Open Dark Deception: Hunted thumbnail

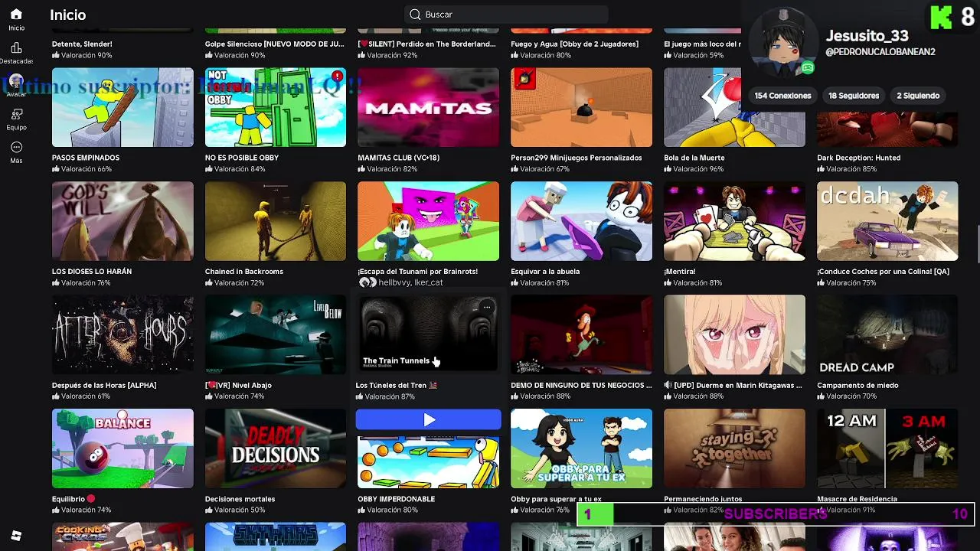point(887,129)
